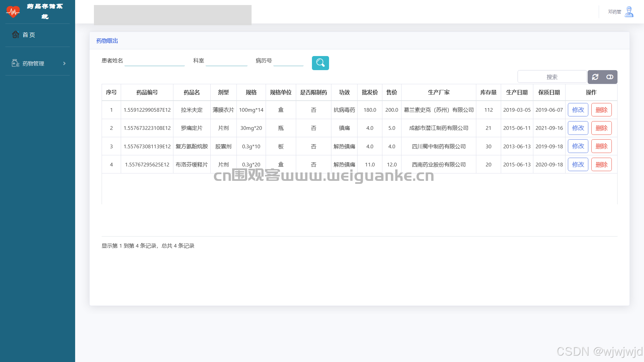Click the 100mg*14 specification cell
This screenshot has width=644, height=362.
coord(251,110)
